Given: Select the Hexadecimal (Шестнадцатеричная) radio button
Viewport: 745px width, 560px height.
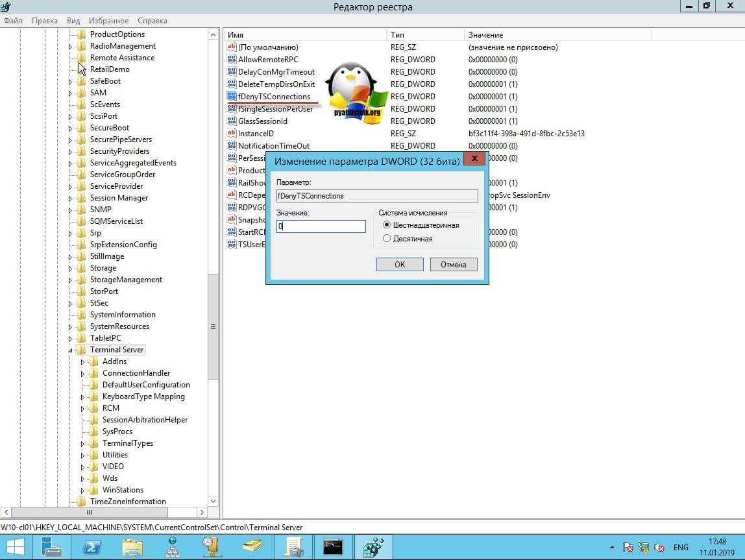Looking at the screenshot, I should (x=387, y=225).
